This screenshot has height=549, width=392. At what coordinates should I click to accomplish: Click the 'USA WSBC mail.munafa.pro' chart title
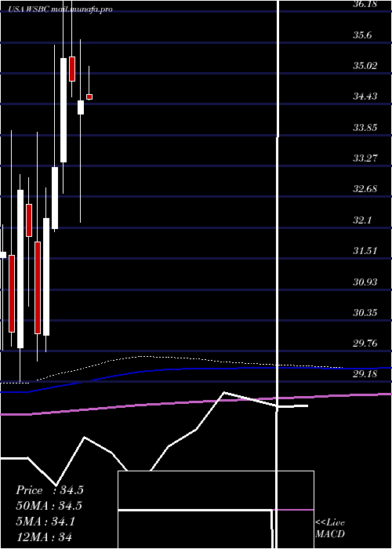tap(61, 9)
